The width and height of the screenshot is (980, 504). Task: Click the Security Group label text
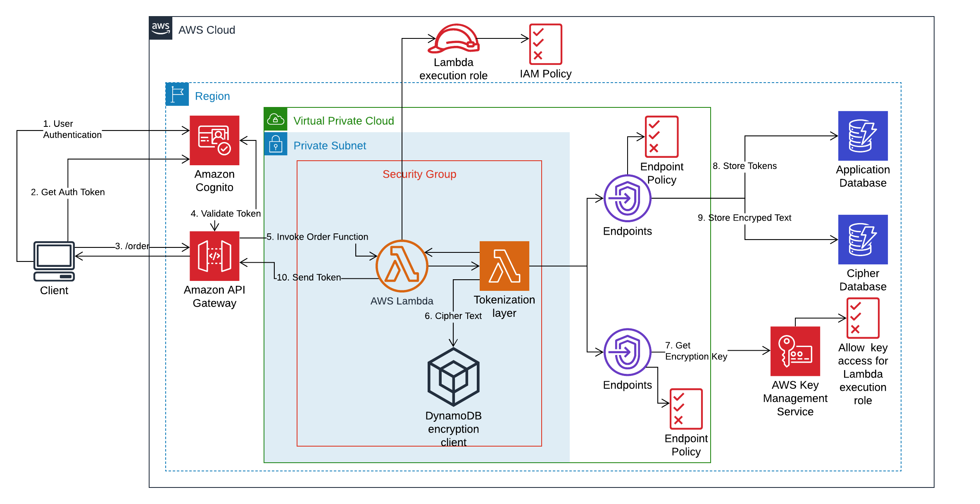[419, 174]
